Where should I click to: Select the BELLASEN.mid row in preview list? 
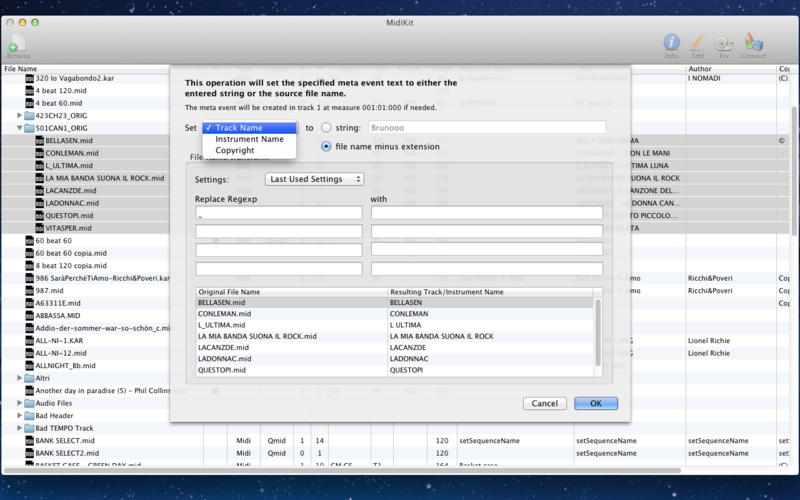[394, 303]
